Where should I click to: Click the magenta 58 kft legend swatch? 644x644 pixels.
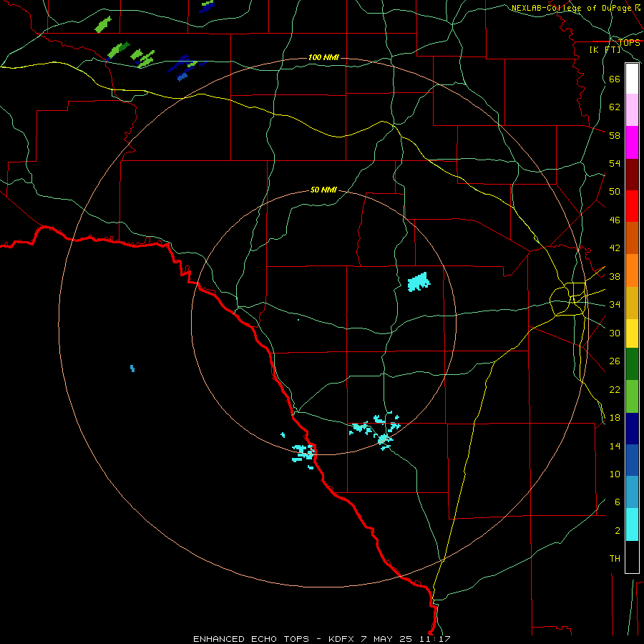click(632, 142)
